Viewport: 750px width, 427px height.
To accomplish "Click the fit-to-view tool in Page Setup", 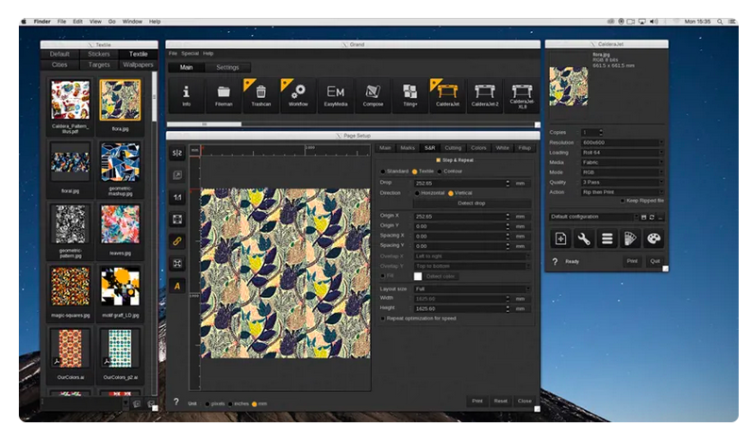I will coord(177,219).
